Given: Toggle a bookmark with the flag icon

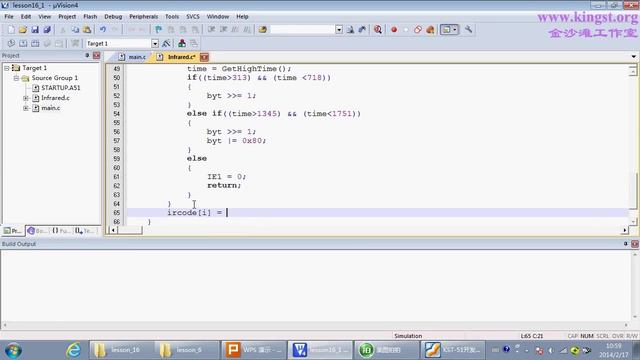Looking at the screenshot, I should [x=159, y=30].
